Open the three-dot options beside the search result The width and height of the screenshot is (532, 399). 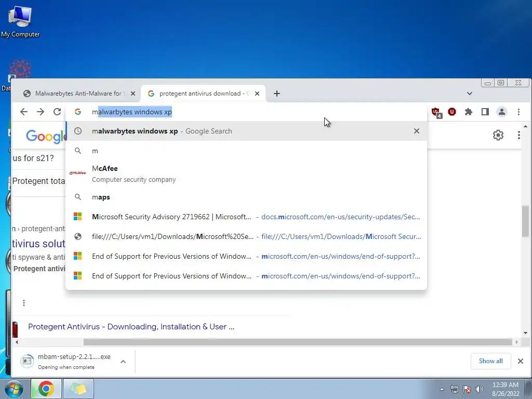(24, 303)
